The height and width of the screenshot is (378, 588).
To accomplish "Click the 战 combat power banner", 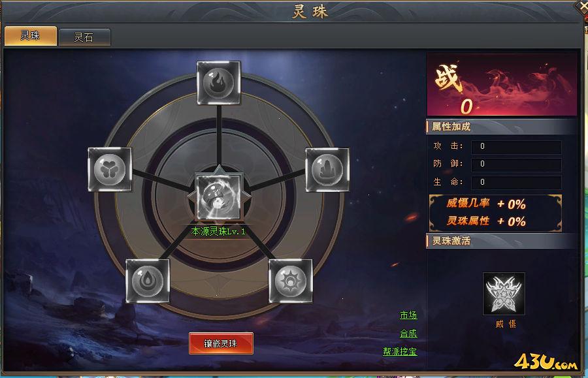I will click(502, 85).
